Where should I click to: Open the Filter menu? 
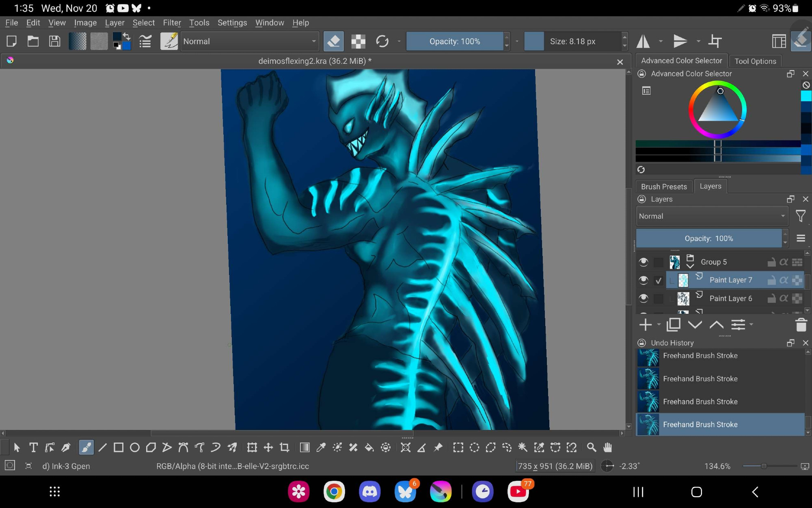pos(172,23)
